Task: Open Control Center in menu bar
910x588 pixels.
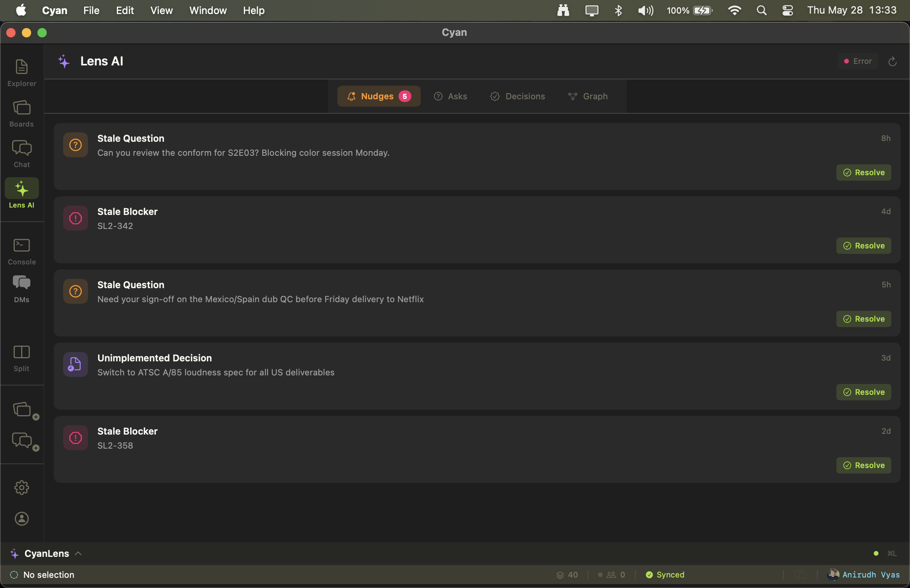Action: [788, 11]
